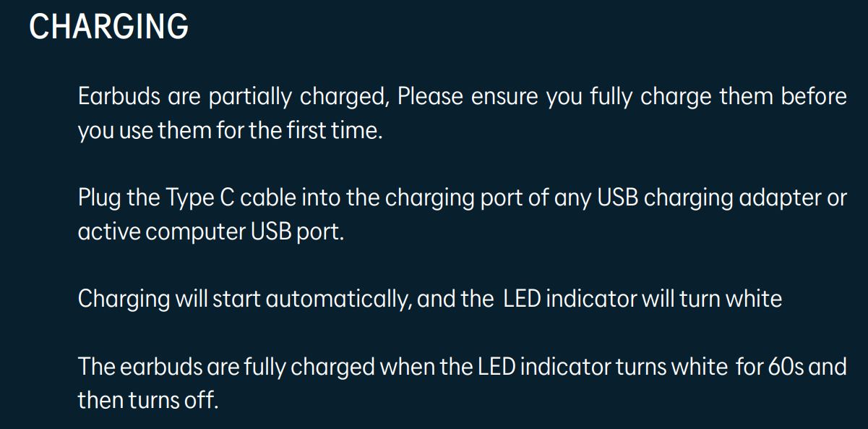Screen dimensions: 868x429
Task: Click the word "before" ending the first line
Action: coord(814,96)
